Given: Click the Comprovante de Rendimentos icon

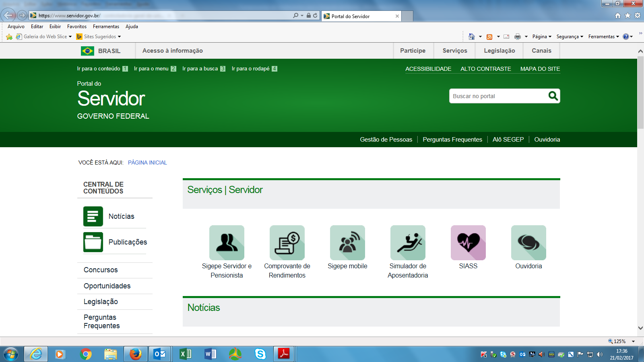Looking at the screenshot, I should point(287,243).
